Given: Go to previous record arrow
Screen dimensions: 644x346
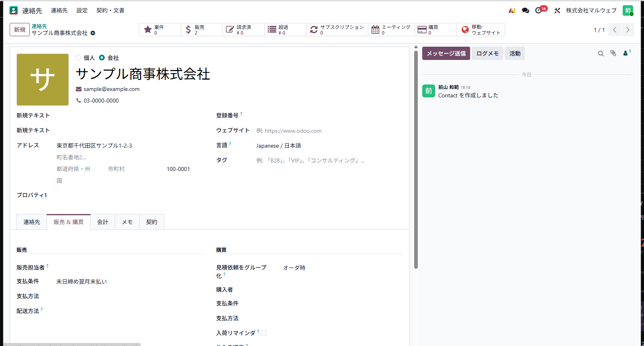Looking at the screenshot, I should click(615, 30).
